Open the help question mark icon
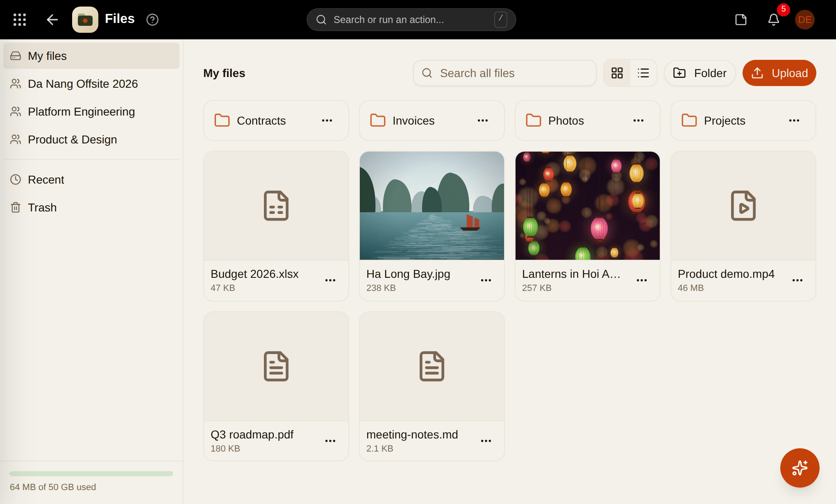Image resolution: width=836 pixels, height=504 pixels. pos(152,20)
